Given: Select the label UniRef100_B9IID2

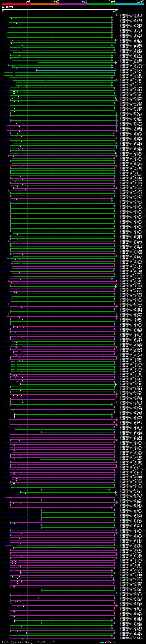Looking at the screenshot, I should point(131,42).
